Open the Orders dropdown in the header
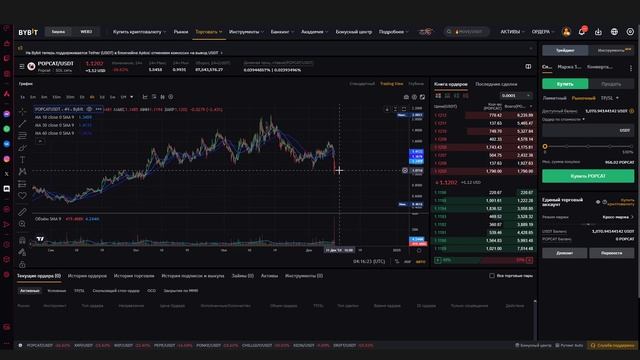The image size is (640, 360). (543, 32)
